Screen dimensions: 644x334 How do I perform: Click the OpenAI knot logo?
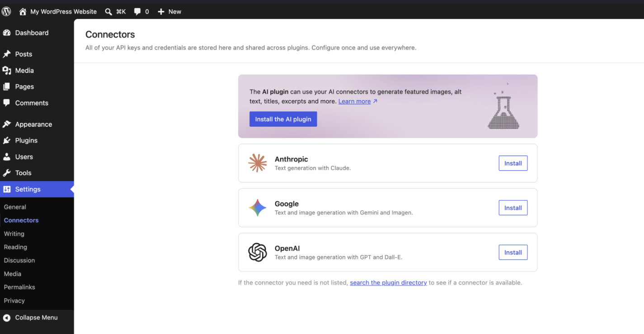[x=258, y=253]
